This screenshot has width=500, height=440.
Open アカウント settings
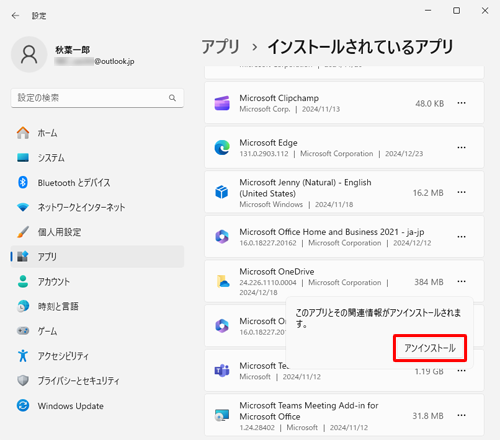[97, 282]
